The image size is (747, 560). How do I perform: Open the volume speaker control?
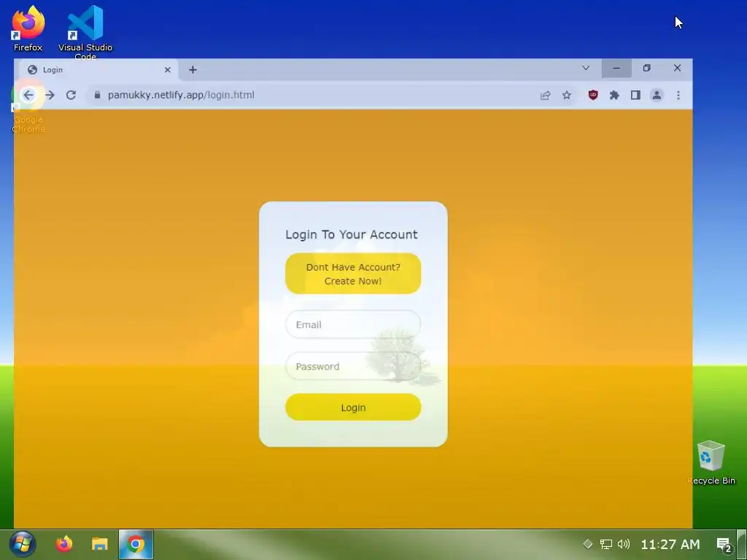pos(624,544)
